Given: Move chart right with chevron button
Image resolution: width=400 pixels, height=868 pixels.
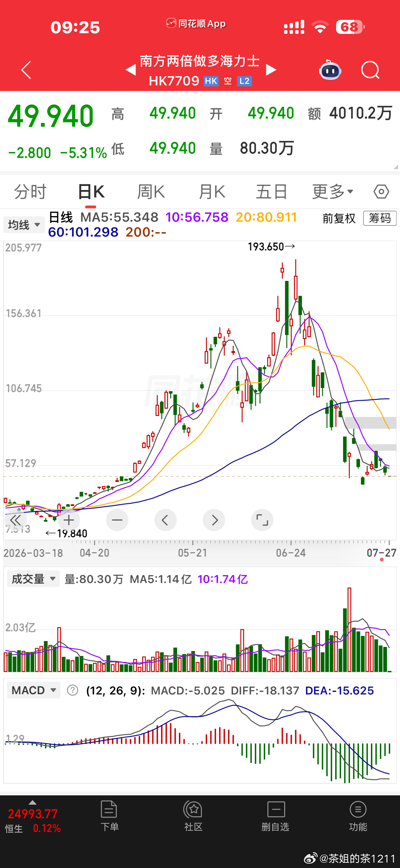Looking at the screenshot, I should 214,520.
